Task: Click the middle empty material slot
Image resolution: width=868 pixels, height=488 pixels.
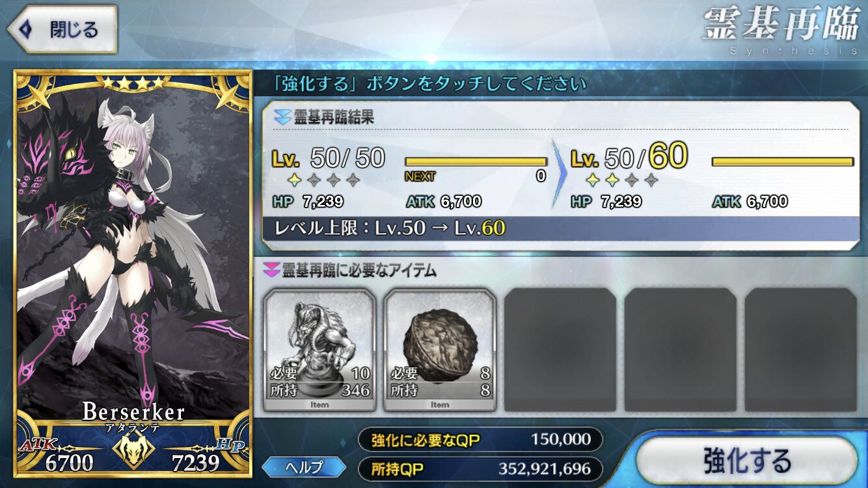Action: click(x=681, y=350)
